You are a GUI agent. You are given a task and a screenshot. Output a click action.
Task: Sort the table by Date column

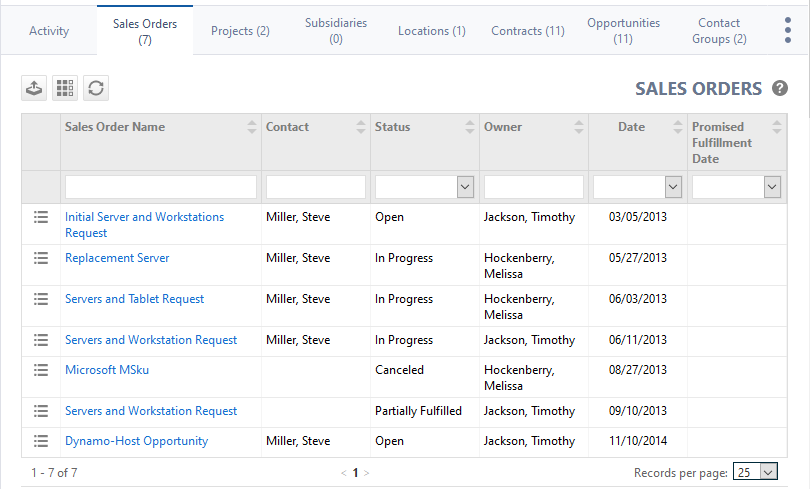point(676,127)
